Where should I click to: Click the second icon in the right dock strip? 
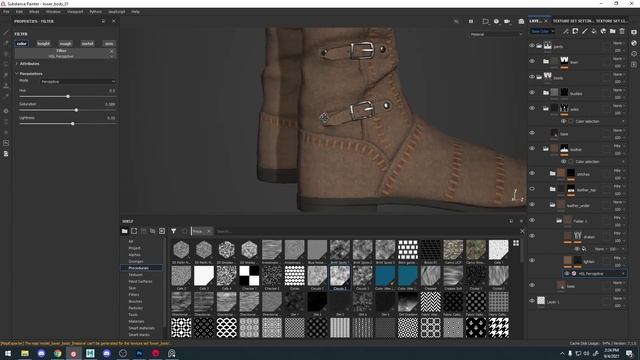click(634, 43)
